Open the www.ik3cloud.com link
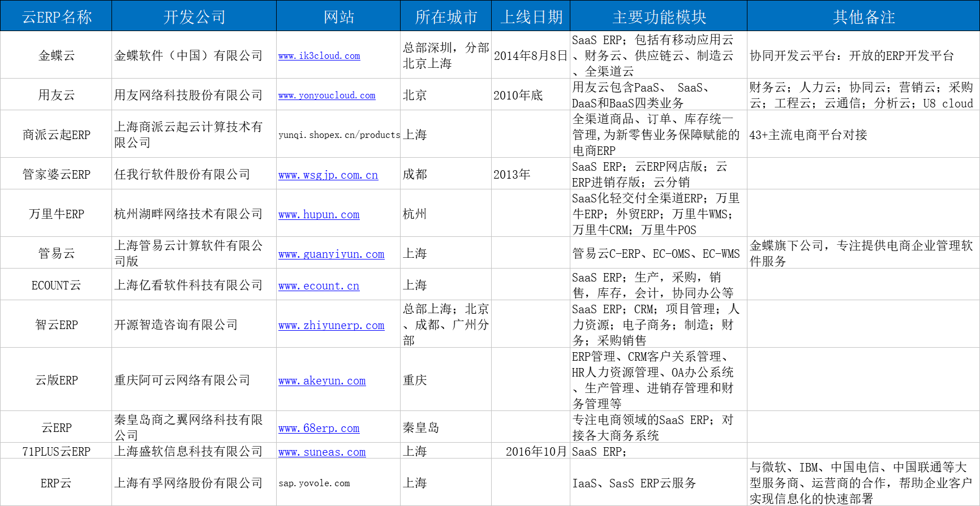This screenshot has width=980, height=506. click(x=319, y=55)
